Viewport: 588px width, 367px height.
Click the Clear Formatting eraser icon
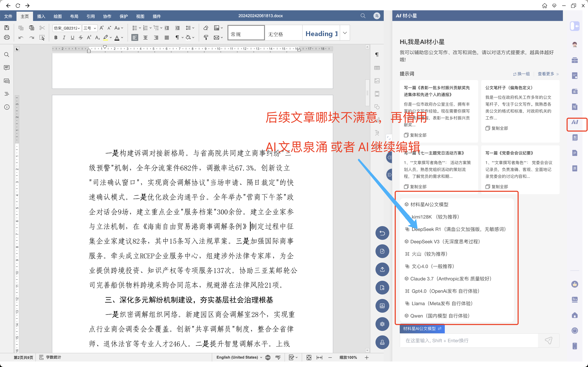tap(206, 28)
